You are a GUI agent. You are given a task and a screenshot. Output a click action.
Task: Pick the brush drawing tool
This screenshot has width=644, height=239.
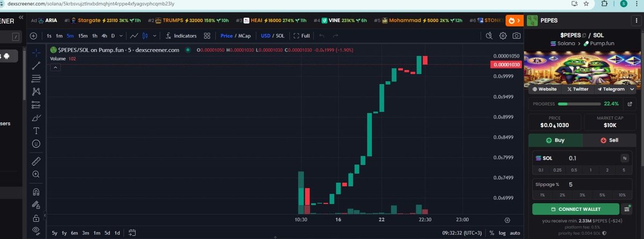click(36, 117)
